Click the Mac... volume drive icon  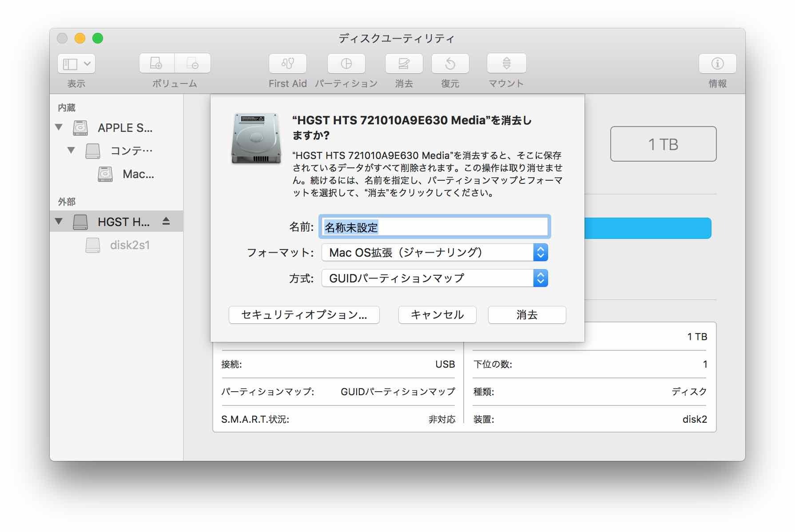(105, 175)
